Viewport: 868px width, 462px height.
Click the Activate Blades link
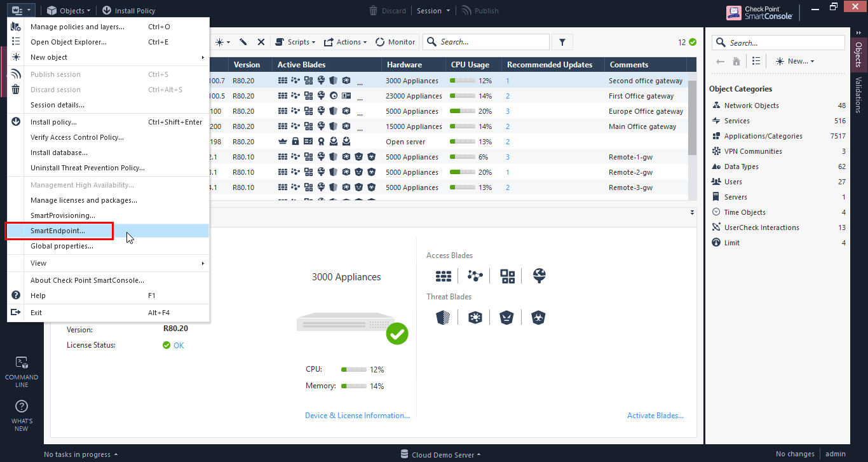pyautogui.click(x=656, y=416)
